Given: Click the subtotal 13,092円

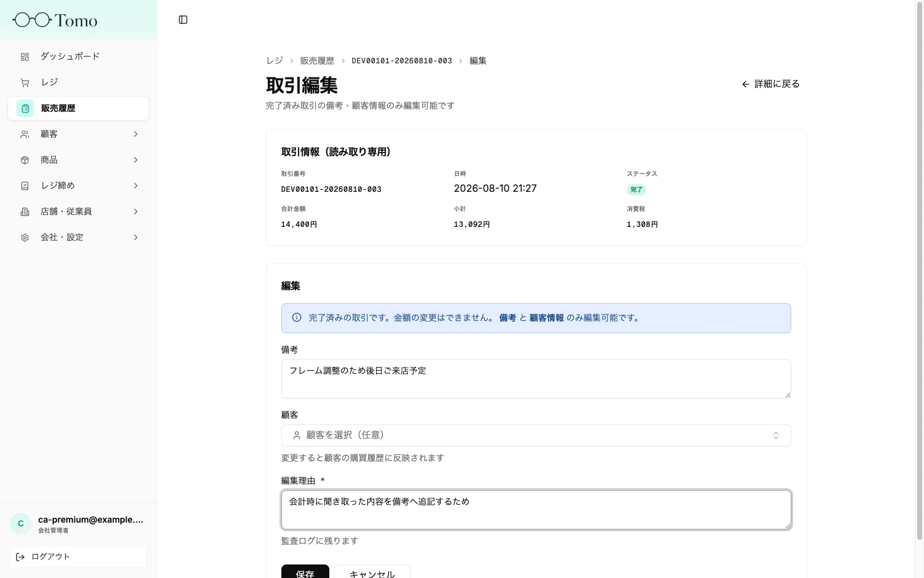Looking at the screenshot, I should 472,224.
